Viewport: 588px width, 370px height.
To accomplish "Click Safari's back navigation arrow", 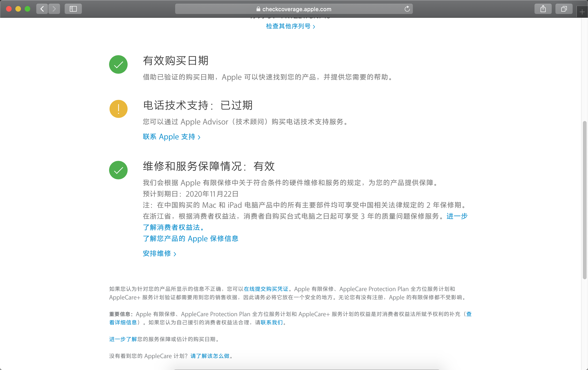I will 42,9.
